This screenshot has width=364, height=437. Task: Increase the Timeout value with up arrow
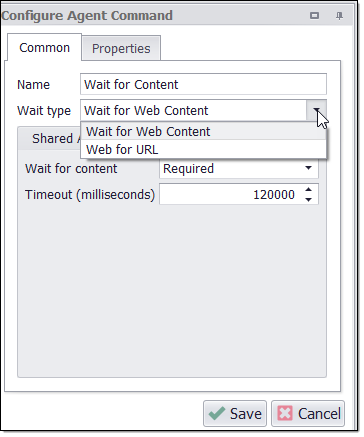pyautogui.click(x=308, y=189)
